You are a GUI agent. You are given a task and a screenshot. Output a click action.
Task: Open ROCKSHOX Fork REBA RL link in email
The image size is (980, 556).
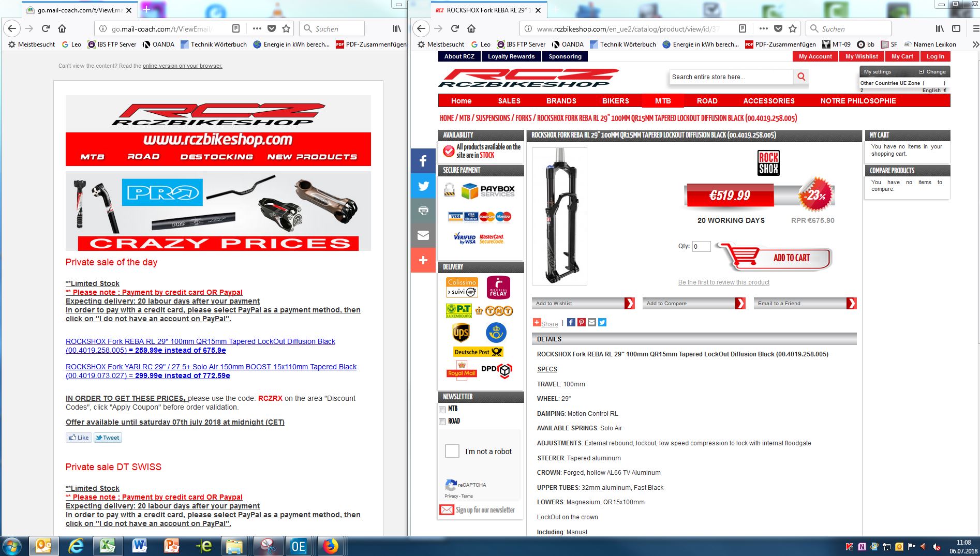pos(200,346)
